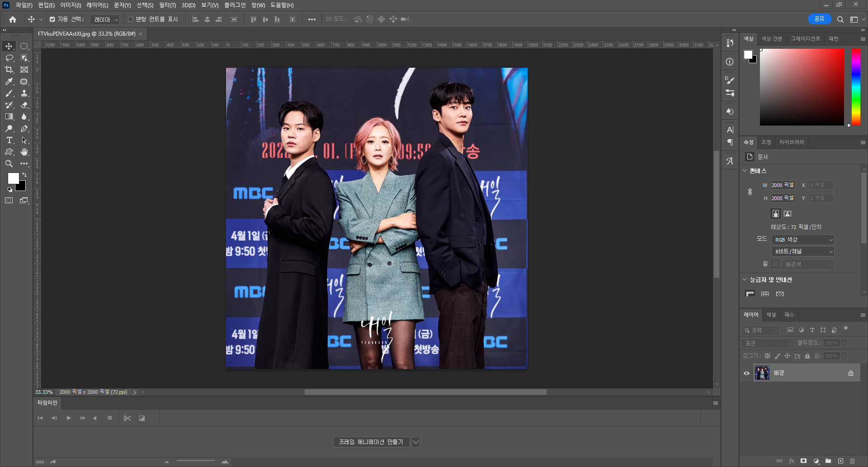Open the 이미지(I) menu

pyautogui.click(x=71, y=5)
